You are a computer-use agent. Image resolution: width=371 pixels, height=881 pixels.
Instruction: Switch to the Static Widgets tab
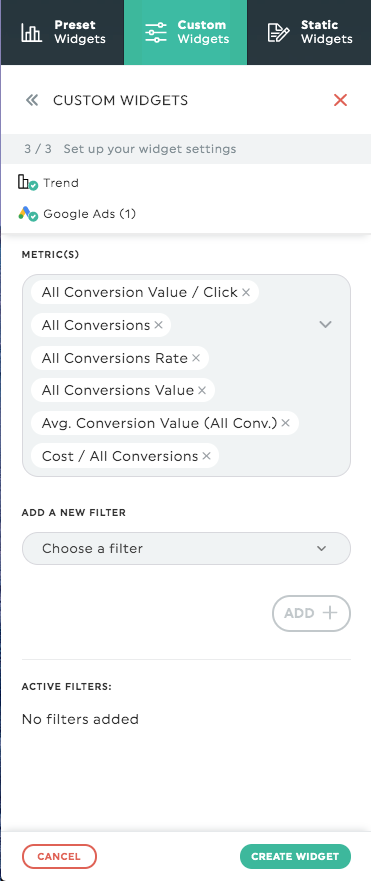(309, 32)
